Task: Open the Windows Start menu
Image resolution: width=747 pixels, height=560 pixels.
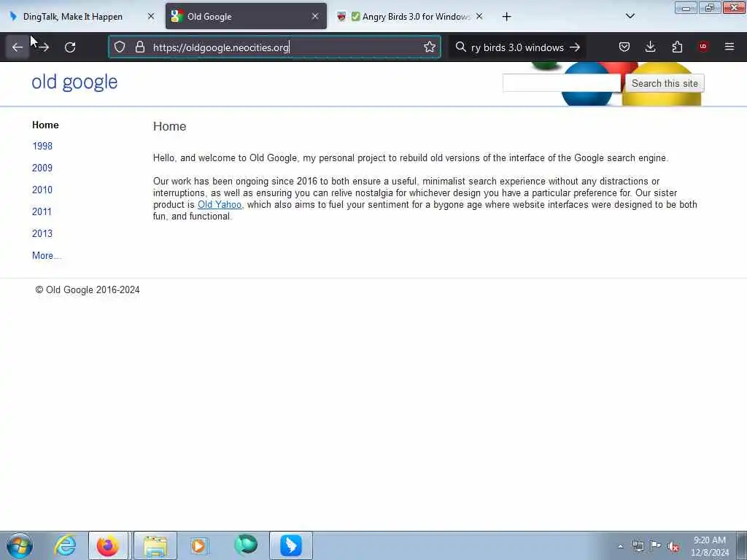Action: point(20,545)
